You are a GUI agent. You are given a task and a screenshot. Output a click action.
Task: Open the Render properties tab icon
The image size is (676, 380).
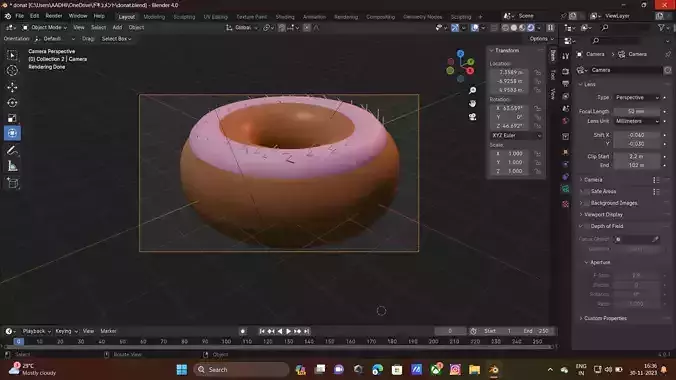pos(566,71)
